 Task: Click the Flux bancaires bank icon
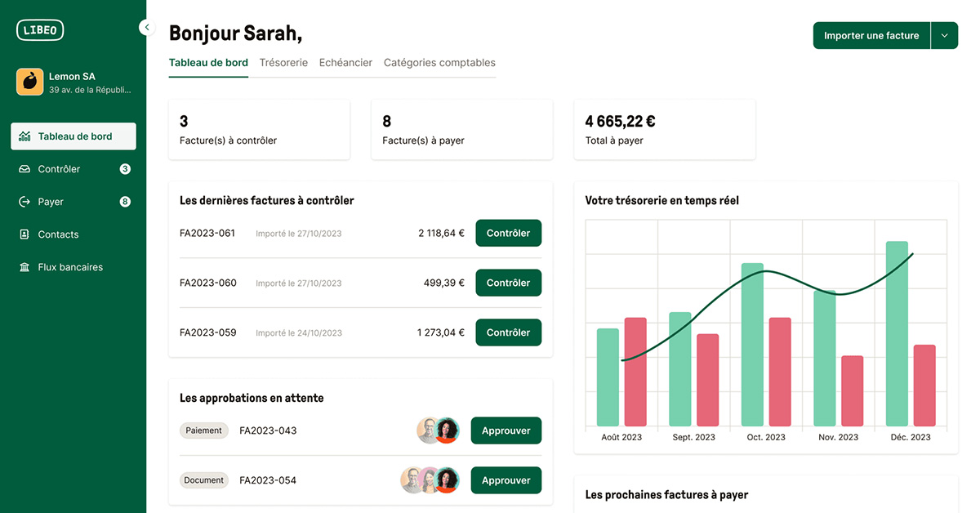pos(24,267)
